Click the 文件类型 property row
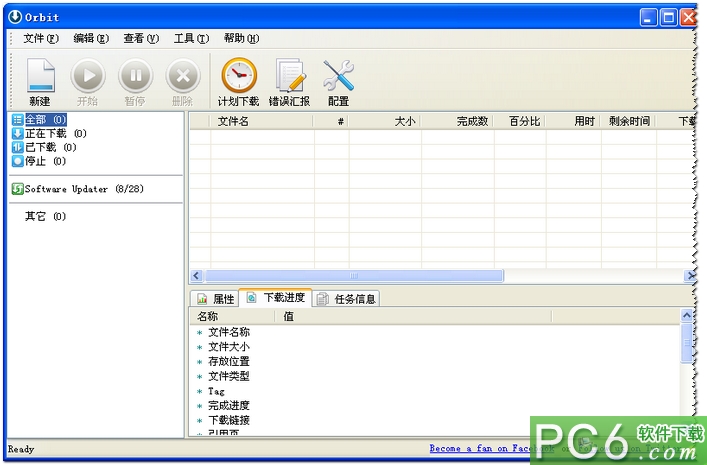Viewport: 707px width, 465px height. tap(229, 376)
